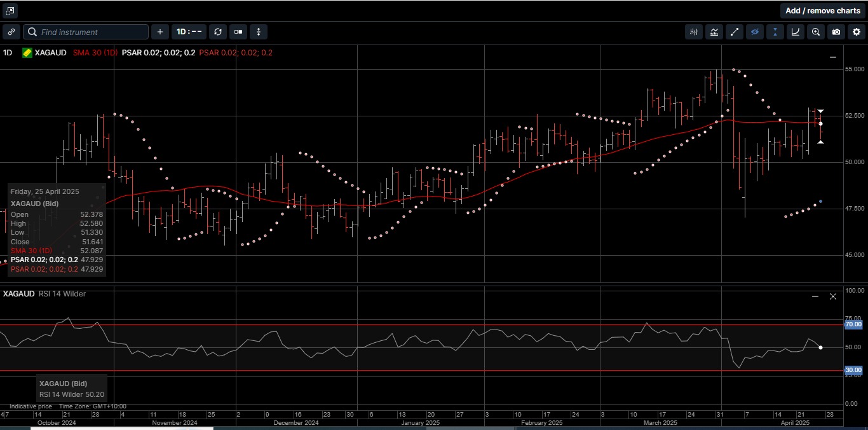Screen dimensions: 868x430
Task: Open the chart layout selector
Action: pyautogui.click(x=238, y=32)
